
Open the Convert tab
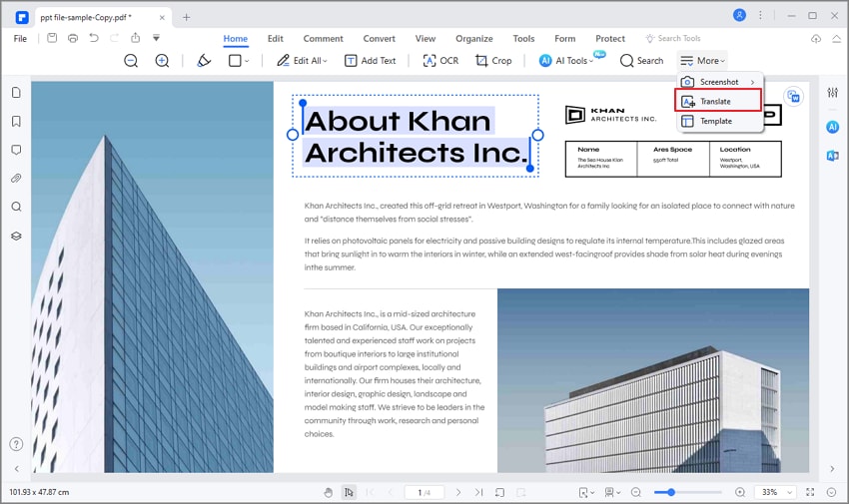[x=379, y=38]
